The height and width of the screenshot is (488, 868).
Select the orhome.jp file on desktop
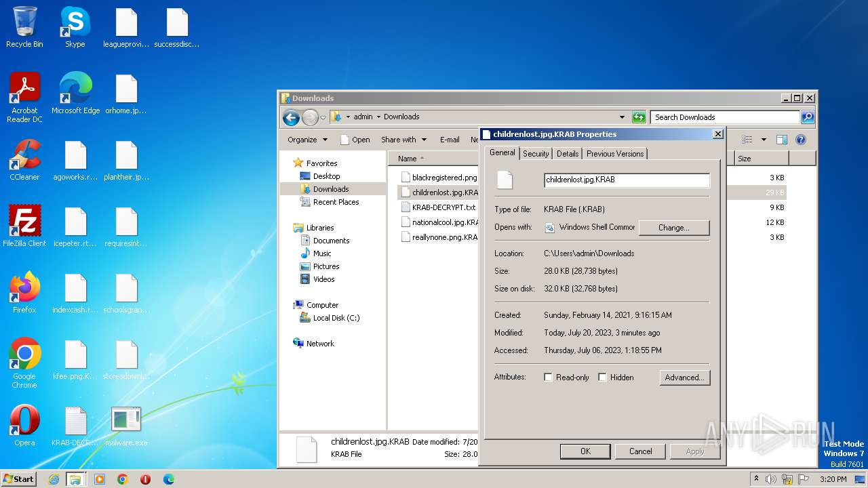point(126,94)
